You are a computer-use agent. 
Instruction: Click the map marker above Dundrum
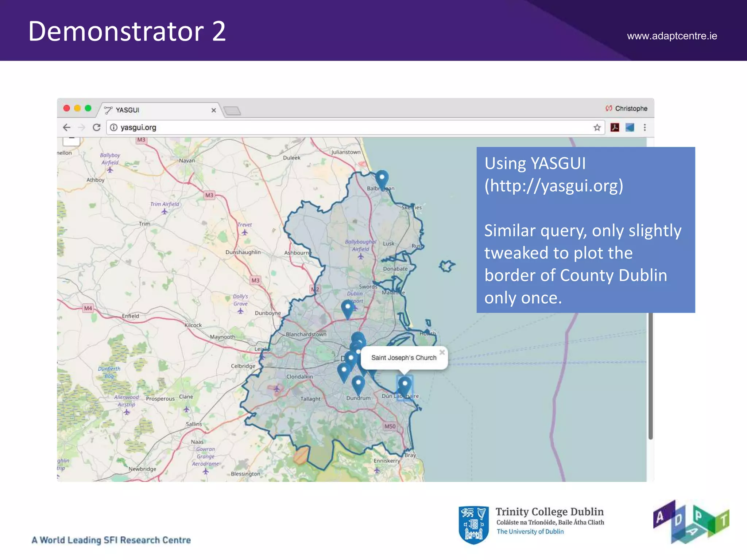358,385
